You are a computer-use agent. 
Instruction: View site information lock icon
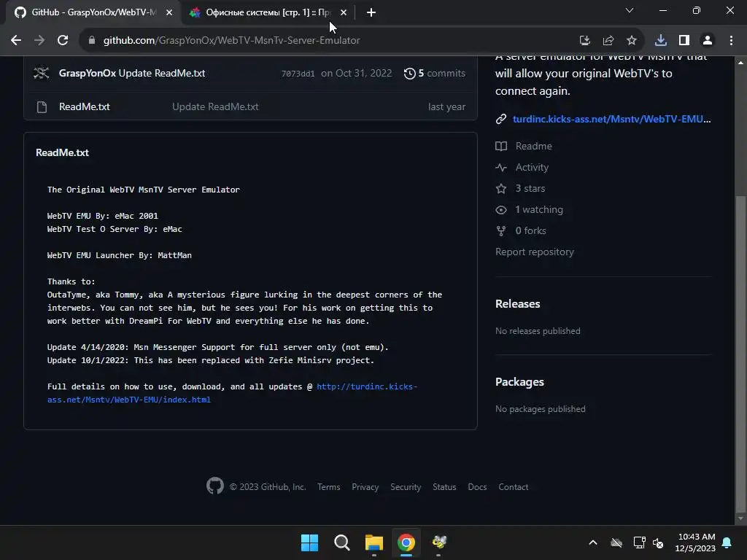[x=91, y=41]
